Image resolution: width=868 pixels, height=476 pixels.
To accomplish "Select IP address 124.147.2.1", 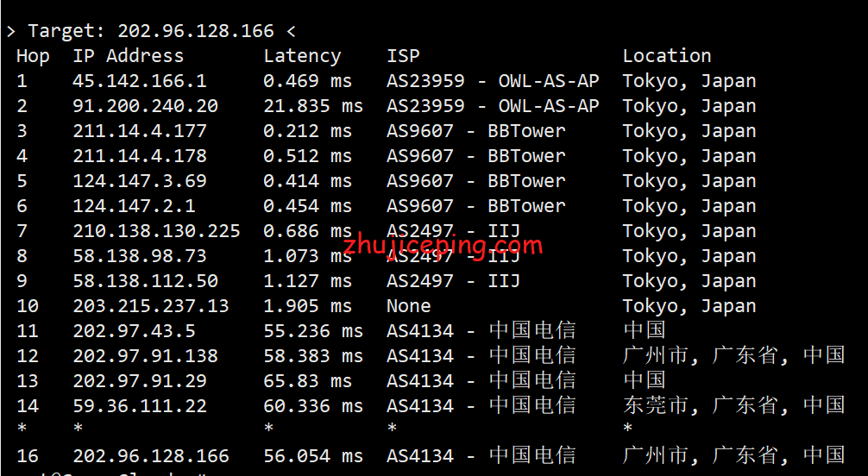I will 134,206.
